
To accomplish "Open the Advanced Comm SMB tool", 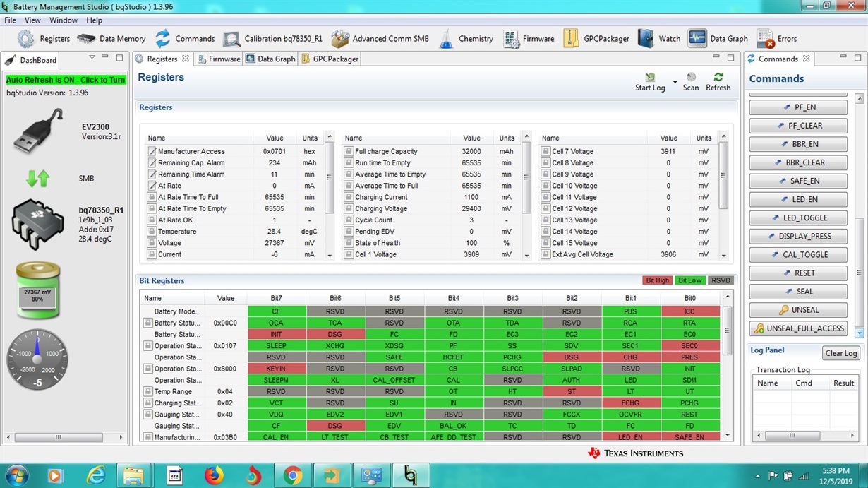I will point(380,39).
